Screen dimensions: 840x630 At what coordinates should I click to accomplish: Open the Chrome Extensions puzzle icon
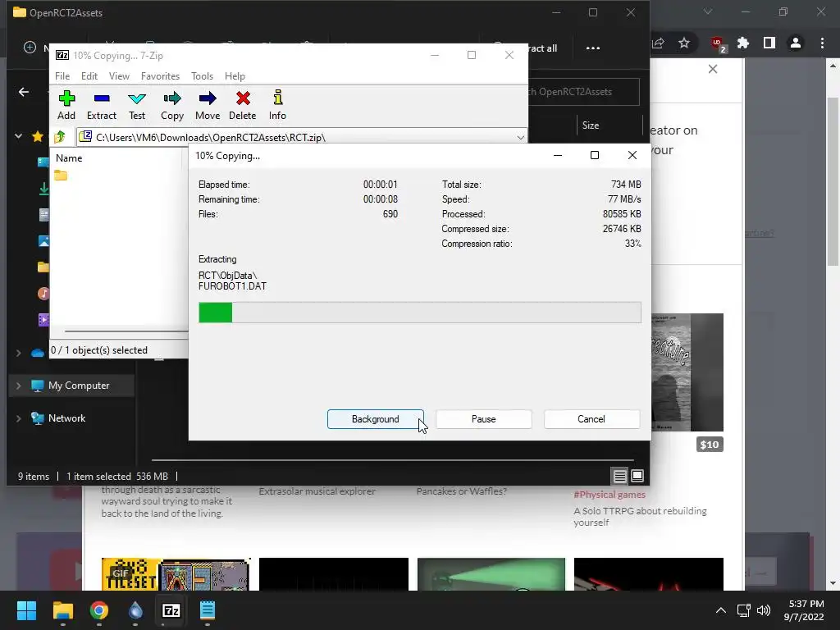[743, 43]
